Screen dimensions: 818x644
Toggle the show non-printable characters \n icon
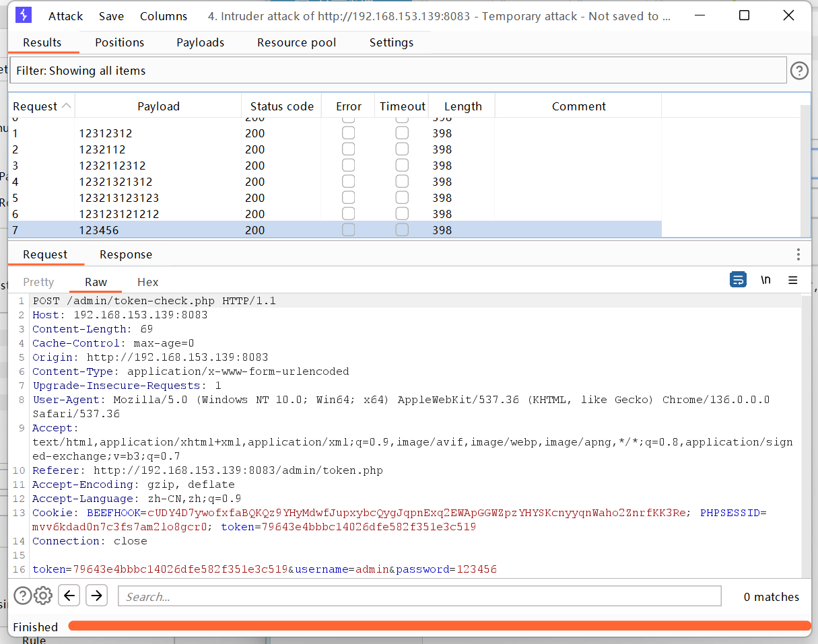point(765,280)
